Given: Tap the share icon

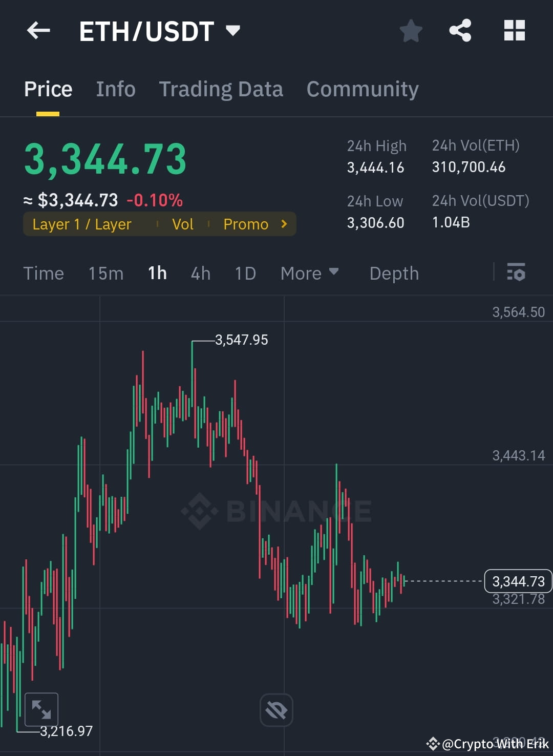Looking at the screenshot, I should click(460, 31).
